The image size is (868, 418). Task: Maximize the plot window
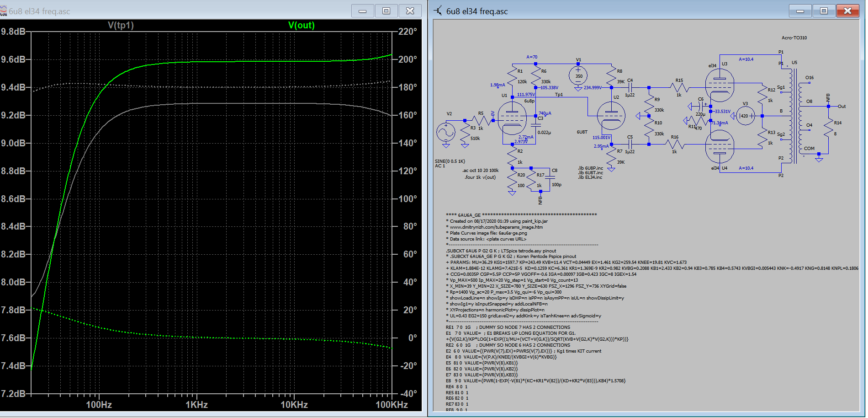point(386,11)
